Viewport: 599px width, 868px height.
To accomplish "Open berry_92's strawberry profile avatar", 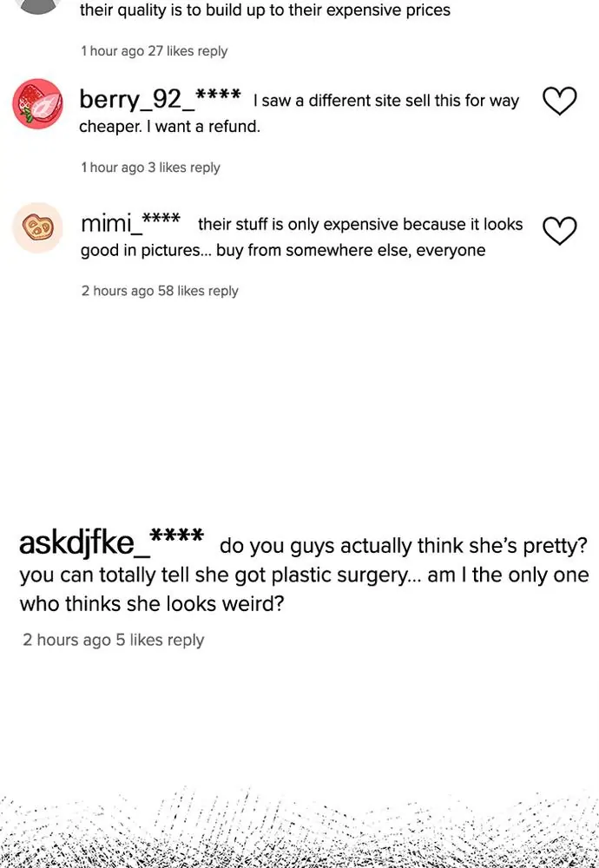I will (37, 104).
